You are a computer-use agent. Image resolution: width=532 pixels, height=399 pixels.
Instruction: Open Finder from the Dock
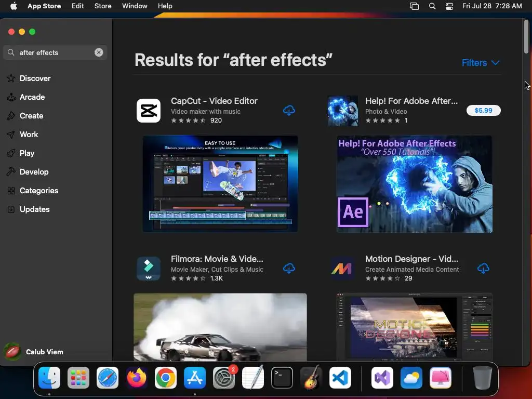[49, 378]
